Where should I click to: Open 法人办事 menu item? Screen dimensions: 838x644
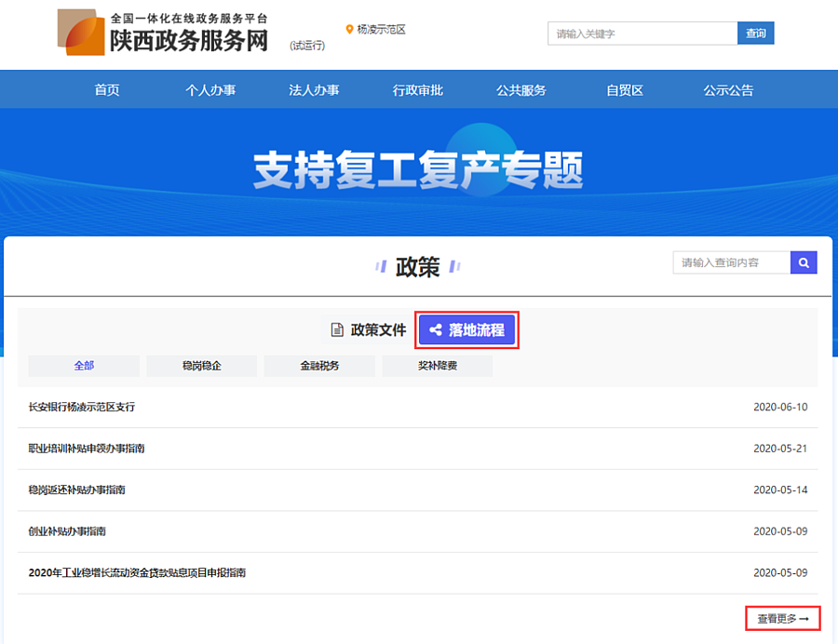[314, 90]
